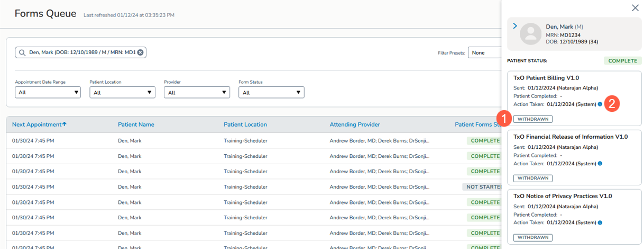Click info icon on TxO Patient Billing card
Image resolution: width=644 pixels, height=249 pixels.
pyautogui.click(x=600, y=104)
